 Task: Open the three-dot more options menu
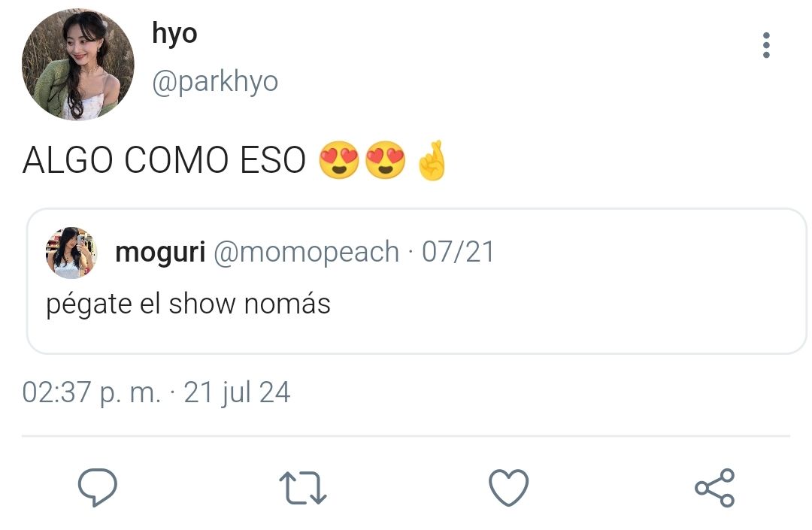[766, 46]
